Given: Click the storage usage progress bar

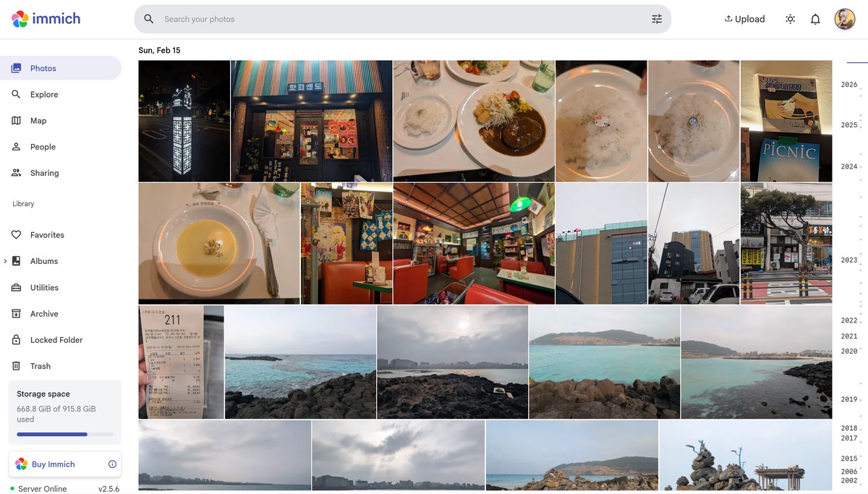Looking at the screenshot, I should (x=64, y=435).
